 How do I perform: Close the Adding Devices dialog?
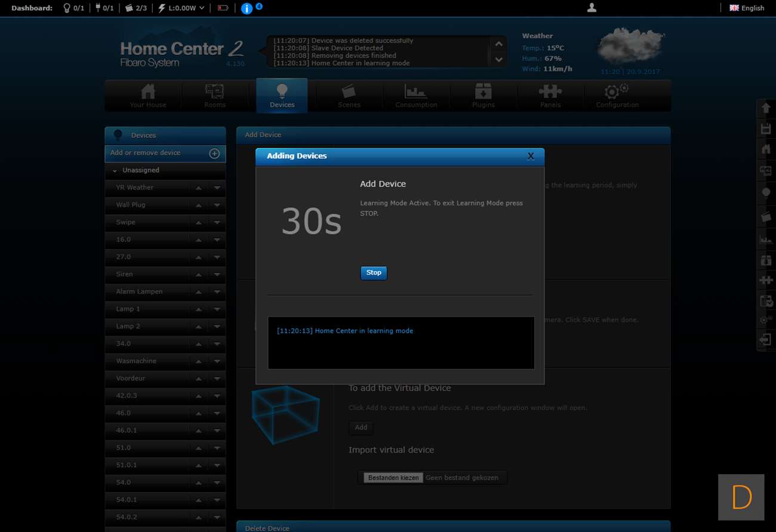(531, 156)
